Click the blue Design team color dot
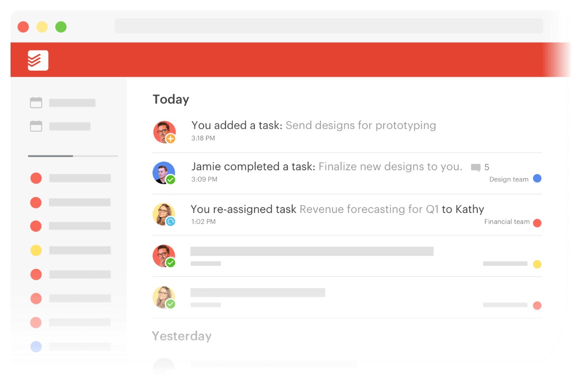The width and height of the screenshot is (588, 392). 537,179
